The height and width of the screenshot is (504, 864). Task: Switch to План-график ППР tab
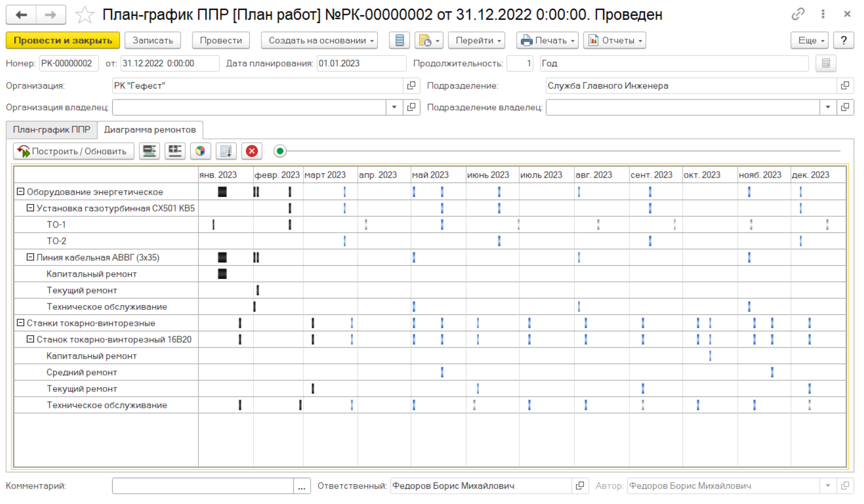pos(51,130)
